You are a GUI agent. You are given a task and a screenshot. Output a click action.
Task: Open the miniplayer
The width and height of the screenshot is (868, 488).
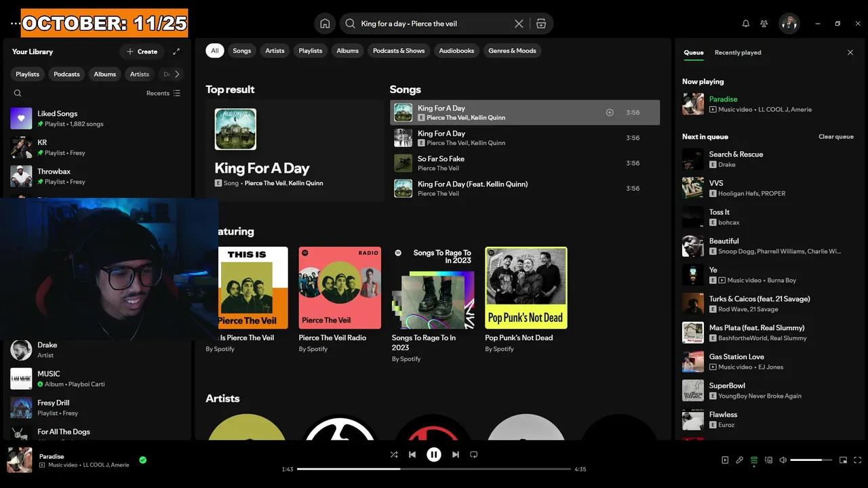point(844,460)
